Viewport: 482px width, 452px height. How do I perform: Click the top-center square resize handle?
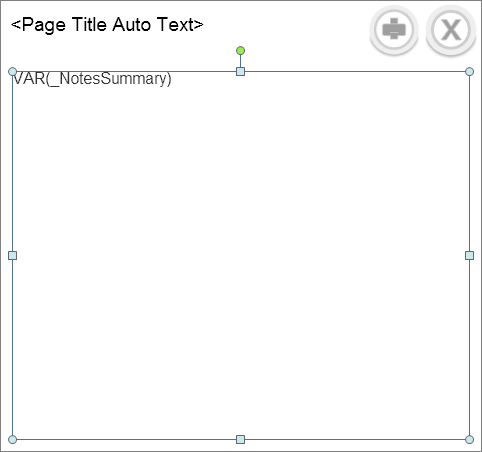click(x=240, y=71)
